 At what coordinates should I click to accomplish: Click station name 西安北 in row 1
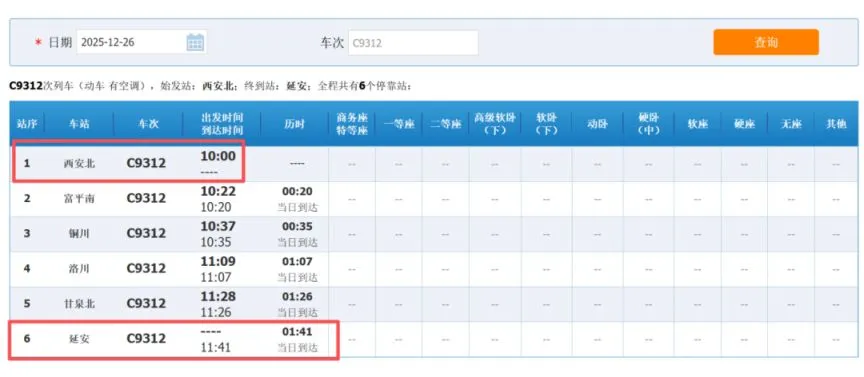pos(79,164)
